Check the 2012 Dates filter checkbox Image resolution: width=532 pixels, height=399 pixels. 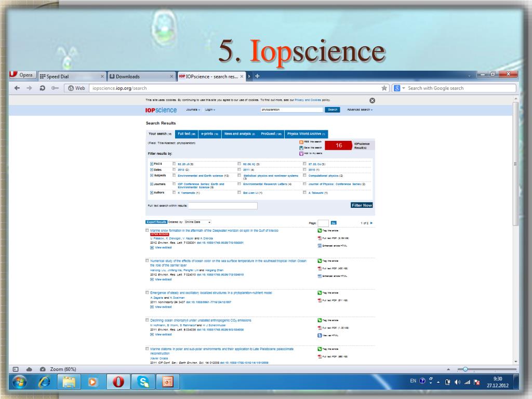coord(174,170)
